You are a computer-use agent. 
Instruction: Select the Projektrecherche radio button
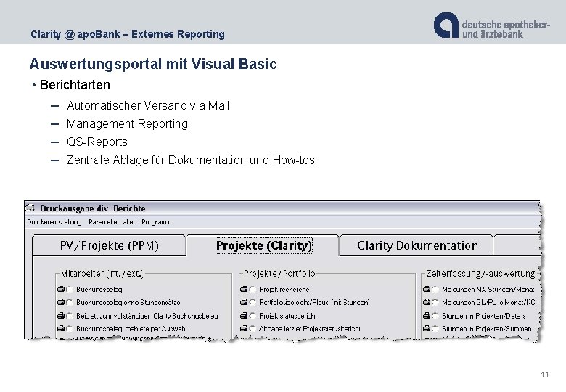[253, 290]
